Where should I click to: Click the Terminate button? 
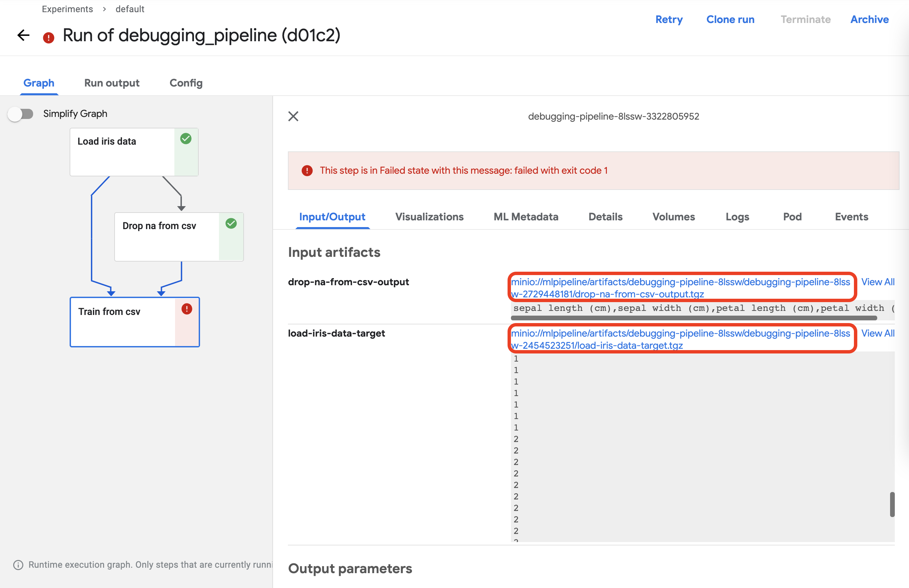click(805, 20)
